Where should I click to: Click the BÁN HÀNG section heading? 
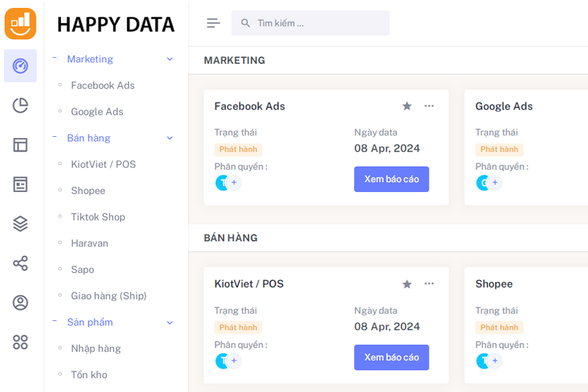click(231, 238)
